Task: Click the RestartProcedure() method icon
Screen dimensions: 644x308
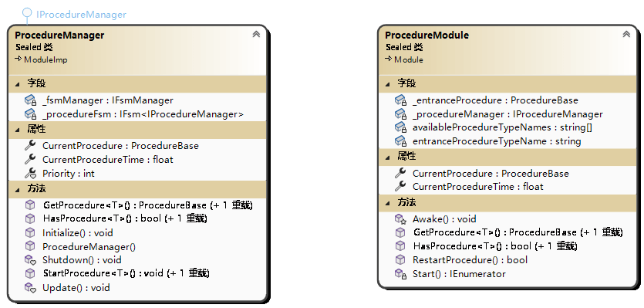Action: (x=400, y=260)
